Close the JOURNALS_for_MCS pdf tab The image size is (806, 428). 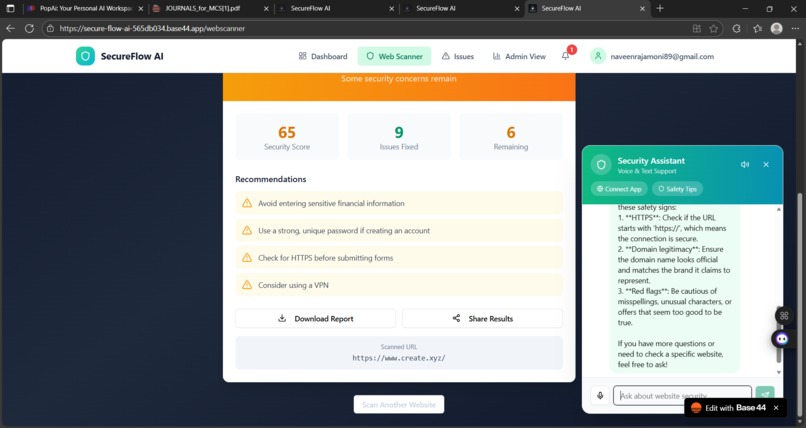coord(266,9)
